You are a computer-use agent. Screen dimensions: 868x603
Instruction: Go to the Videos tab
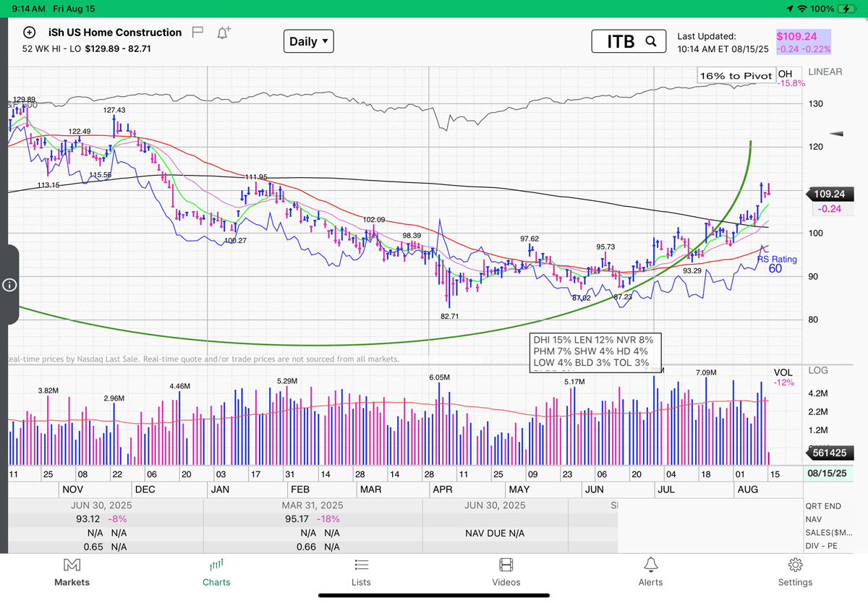(506, 572)
